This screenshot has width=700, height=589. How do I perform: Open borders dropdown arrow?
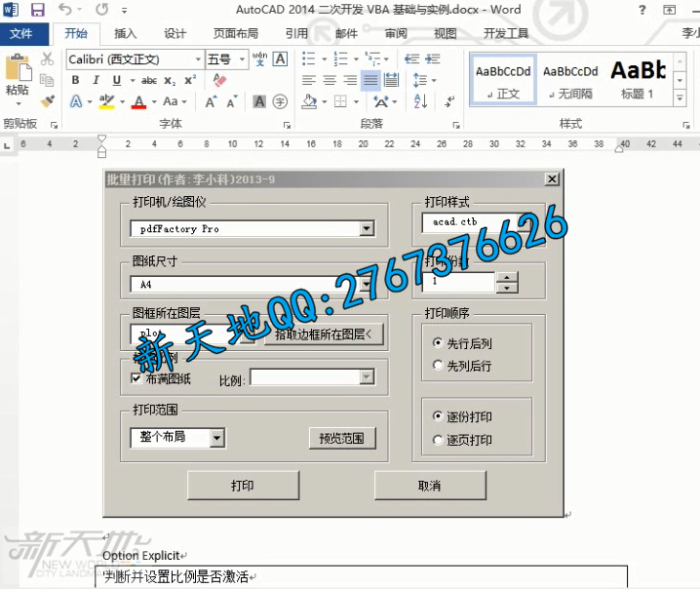[x=356, y=102]
